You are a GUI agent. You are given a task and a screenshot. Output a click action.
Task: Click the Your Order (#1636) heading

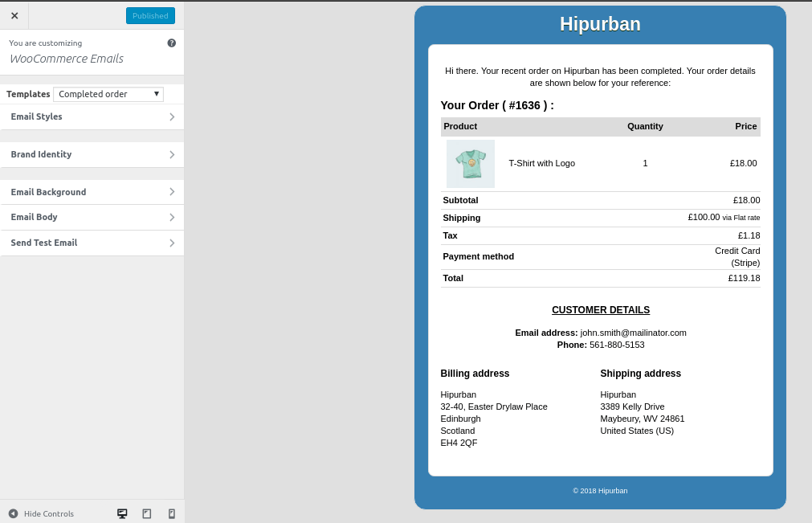(497, 105)
